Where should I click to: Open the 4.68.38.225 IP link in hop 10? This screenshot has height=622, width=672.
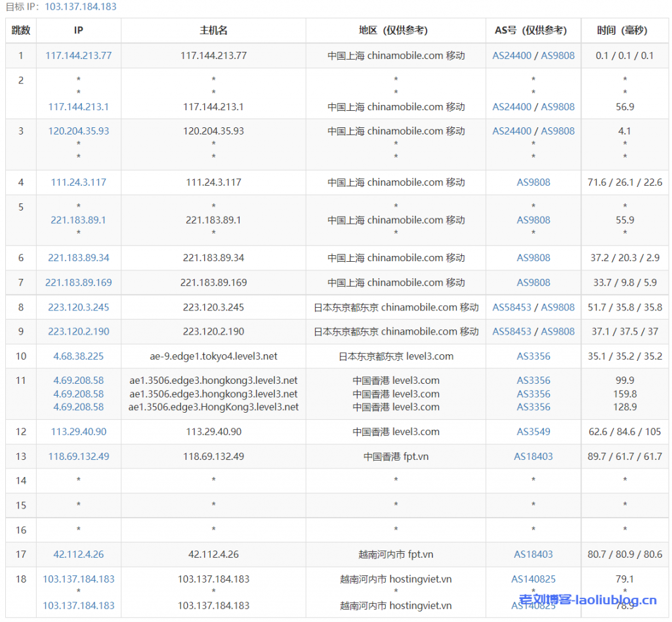coord(78,356)
